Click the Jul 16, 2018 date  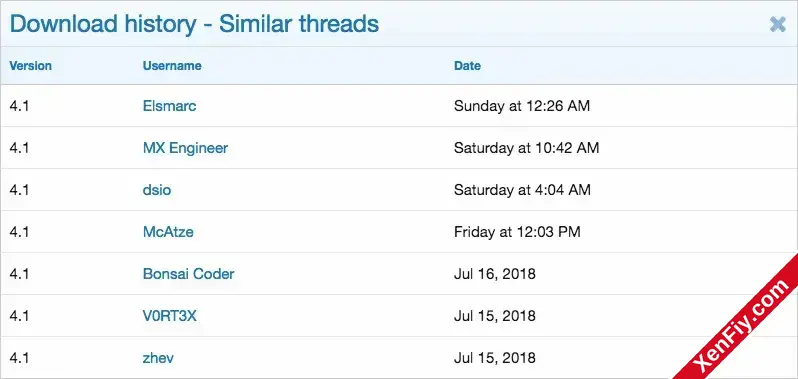[x=495, y=274]
